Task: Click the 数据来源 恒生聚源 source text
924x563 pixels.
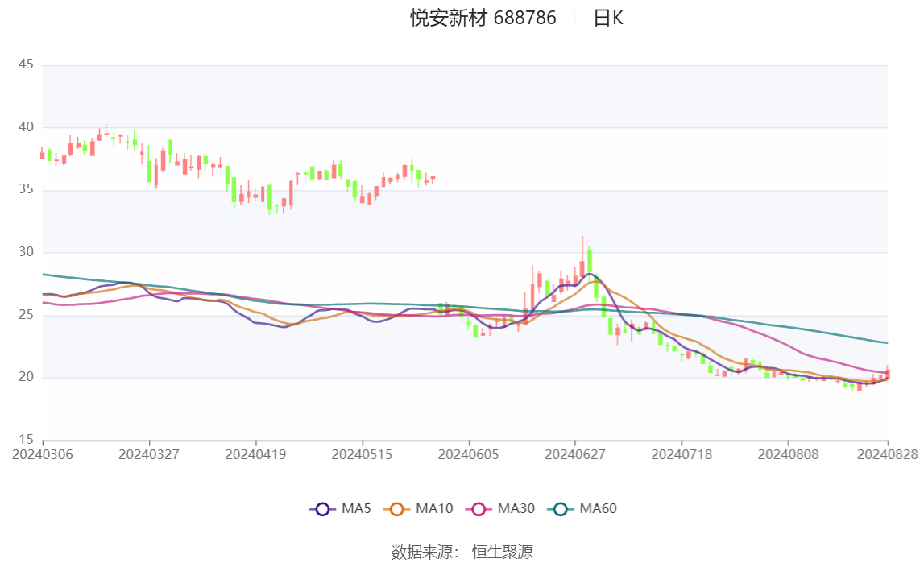Action: tap(462, 553)
